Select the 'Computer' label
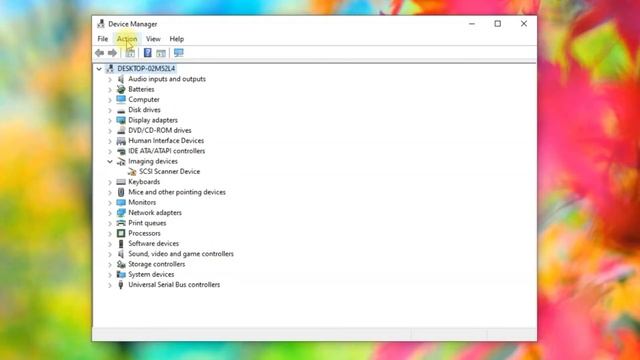640x360 pixels. tap(144, 99)
